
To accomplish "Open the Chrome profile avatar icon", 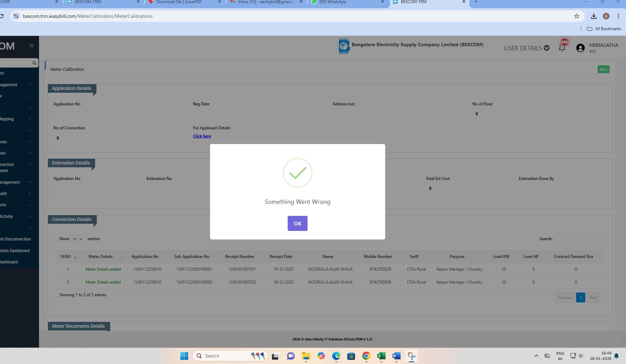I will click(606, 16).
